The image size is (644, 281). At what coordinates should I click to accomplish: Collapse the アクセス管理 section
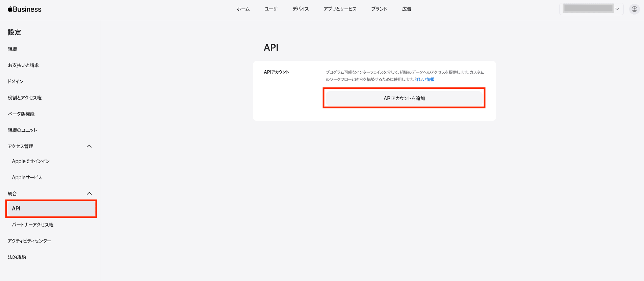tap(89, 146)
